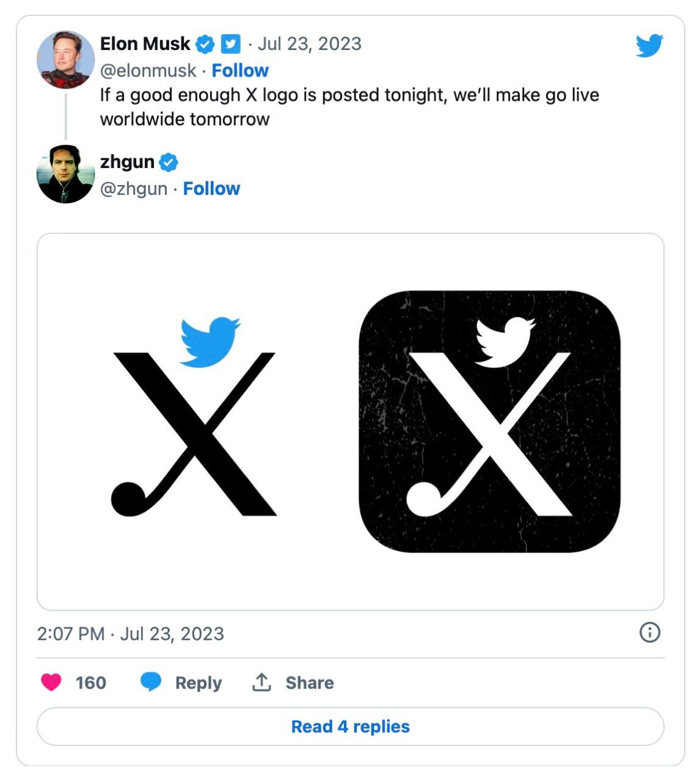This screenshot has width=700, height=782.
Task: Open the black rounded X app icon image
Action: (489, 422)
